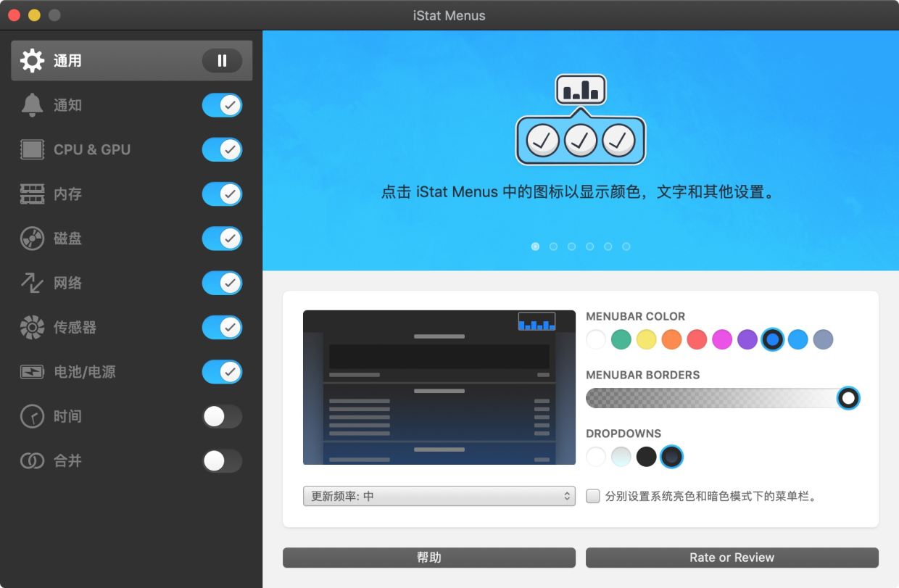The width and height of the screenshot is (899, 588).
Task: Select the light gray gradient dropdowns swatch
Action: coord(621,457)
